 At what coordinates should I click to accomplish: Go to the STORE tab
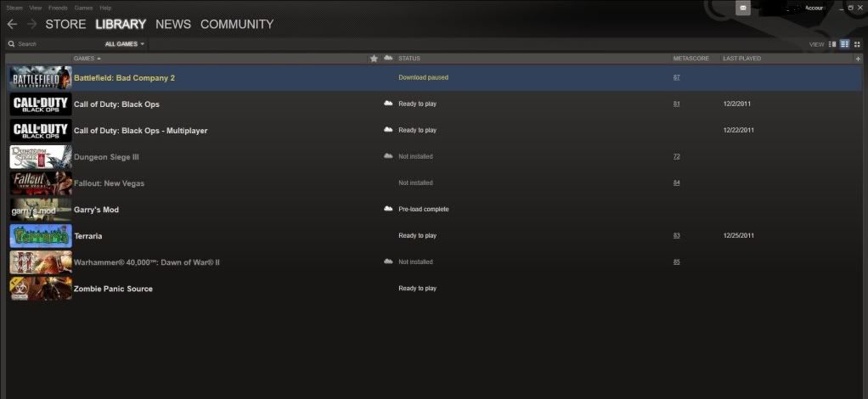click(x=65, y=25)
